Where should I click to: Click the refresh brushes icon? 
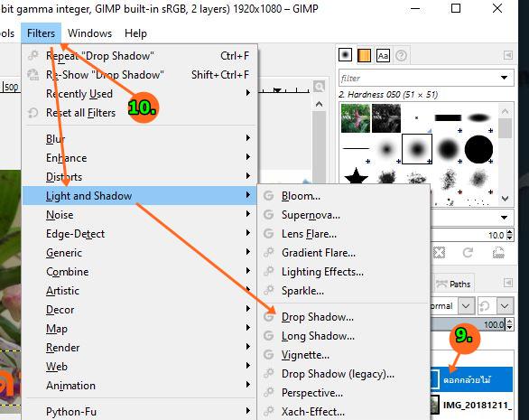468,252
